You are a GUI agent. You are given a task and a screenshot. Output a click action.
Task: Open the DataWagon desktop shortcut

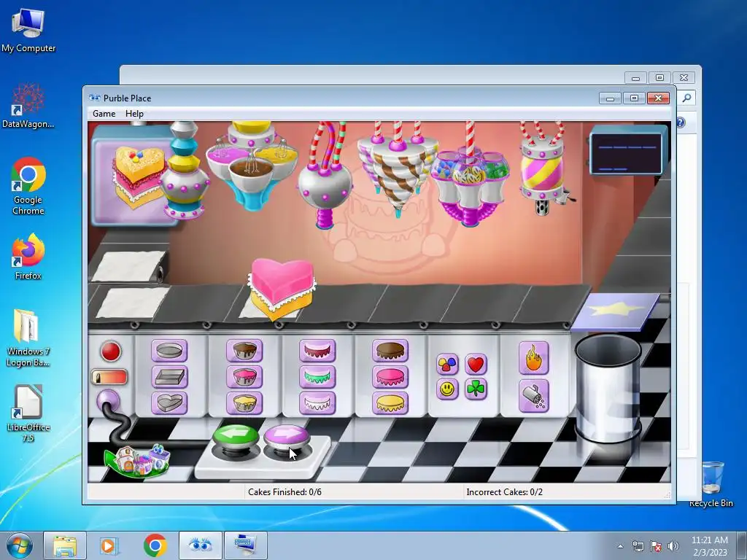28,106
